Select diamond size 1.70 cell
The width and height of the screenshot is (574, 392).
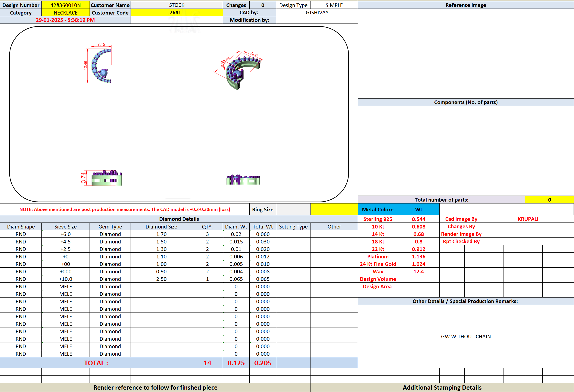pos(161,234)
